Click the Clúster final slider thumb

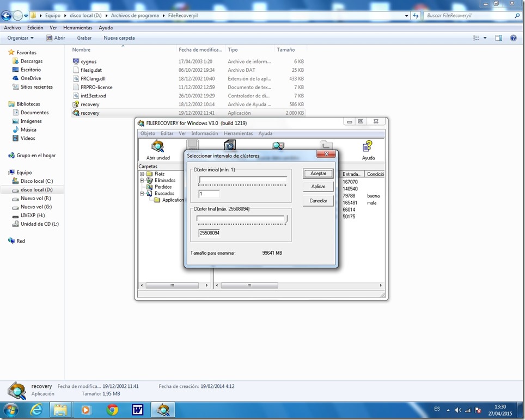click(286, 219)
